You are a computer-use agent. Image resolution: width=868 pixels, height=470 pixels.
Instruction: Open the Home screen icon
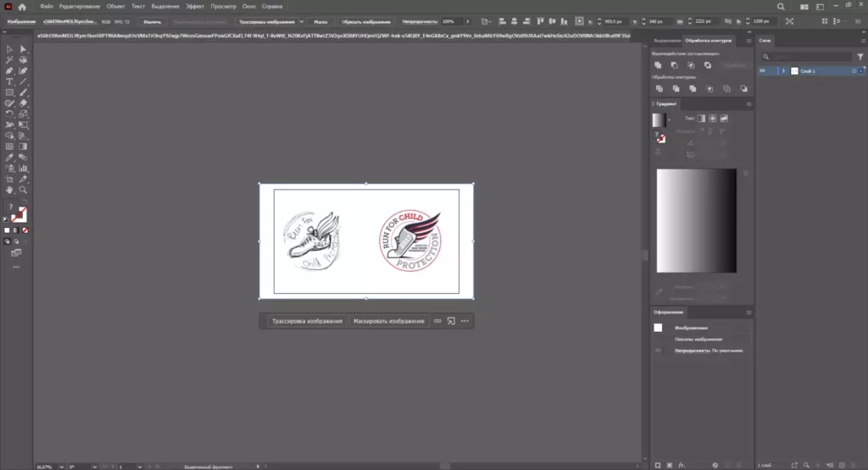(x=22, y=7)
